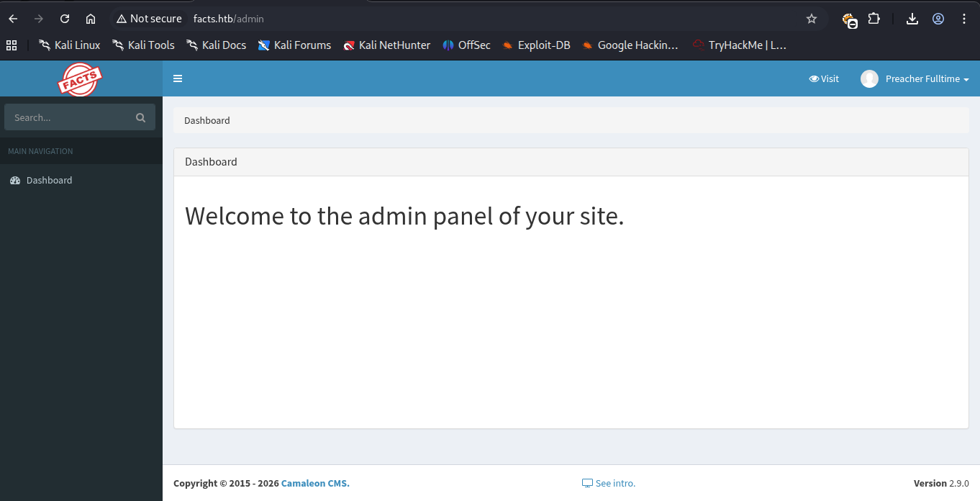Focus the sidebar Search input field
Screen dimensions: 980x501
71,117
